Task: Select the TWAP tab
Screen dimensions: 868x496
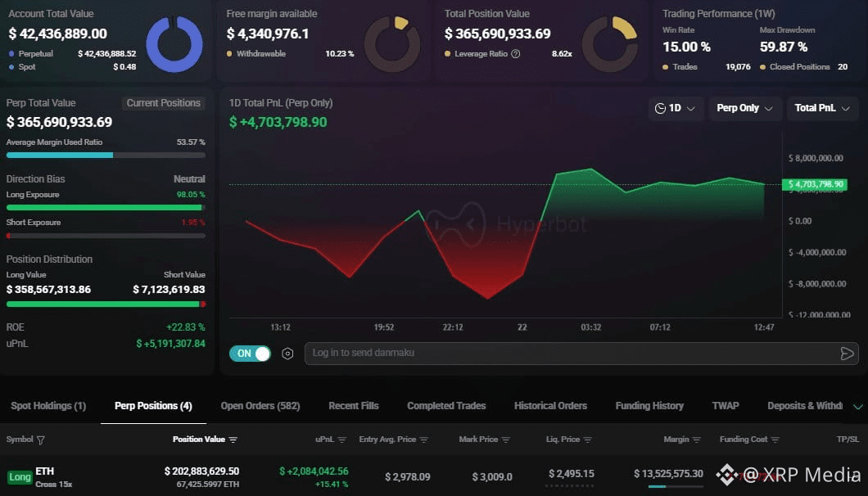Action: (x=726, y=406)
